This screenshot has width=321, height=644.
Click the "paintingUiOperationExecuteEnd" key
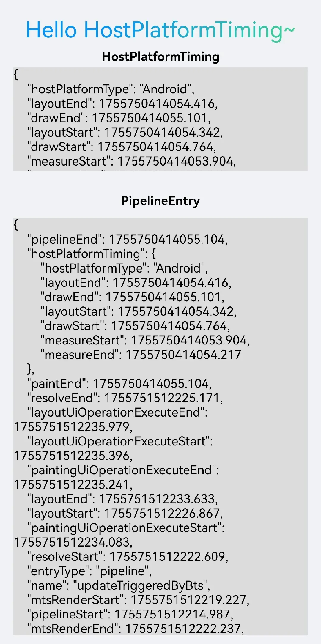(123, 470)
